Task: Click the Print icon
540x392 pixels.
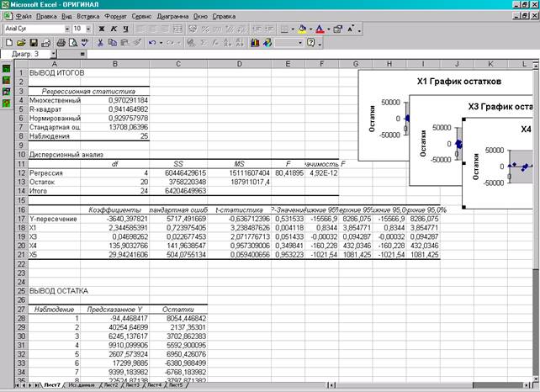Action: [61, 42]
